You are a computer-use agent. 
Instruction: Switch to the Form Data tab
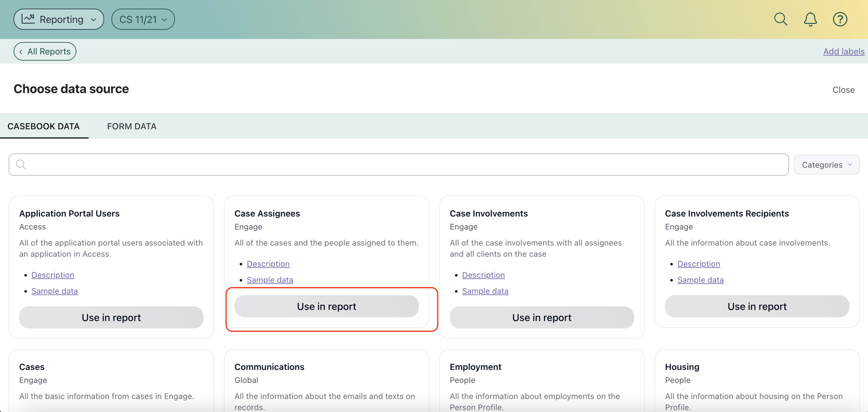coord(131,126)
